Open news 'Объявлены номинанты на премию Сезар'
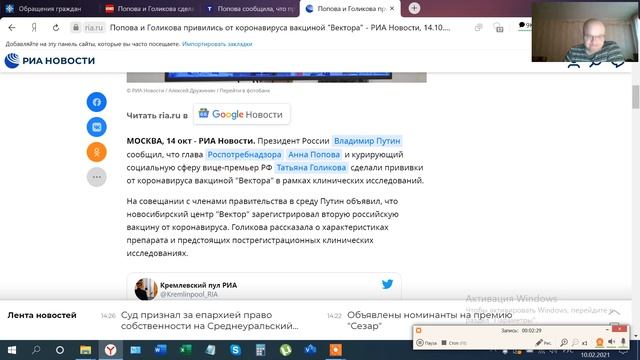640x360 pixels. coord(429,320)
